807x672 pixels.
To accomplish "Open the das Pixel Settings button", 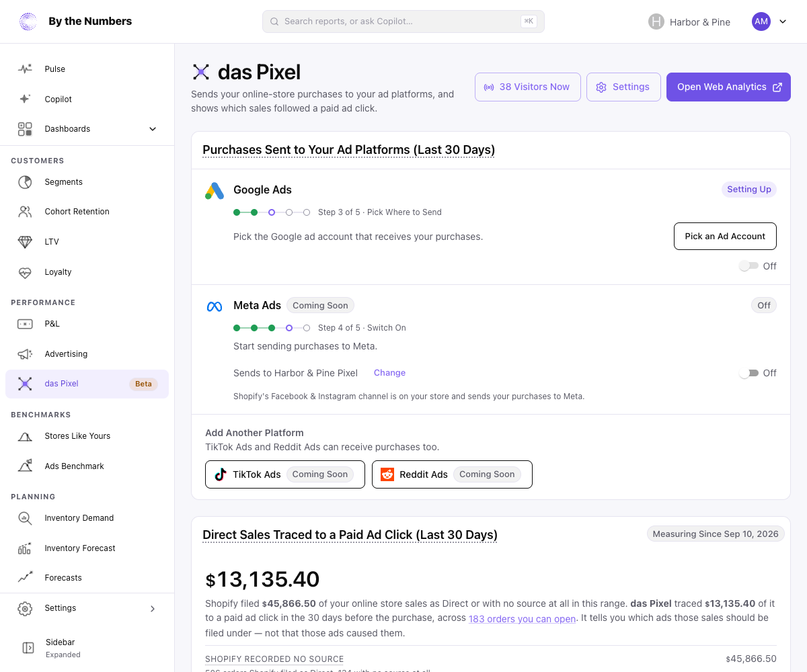I will [623, 87].
